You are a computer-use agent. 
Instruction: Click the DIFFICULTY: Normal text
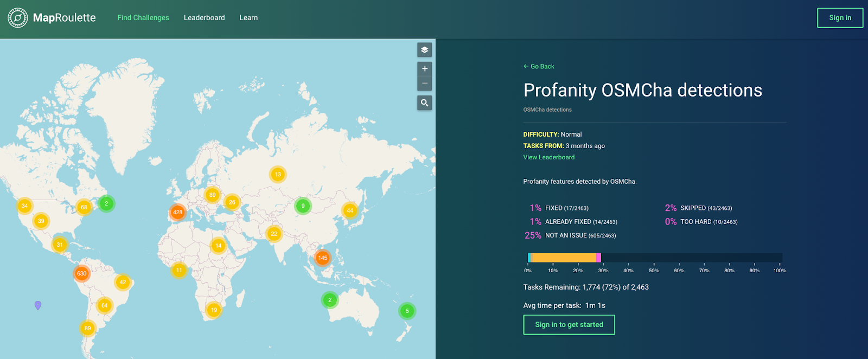tap(552, 134)
